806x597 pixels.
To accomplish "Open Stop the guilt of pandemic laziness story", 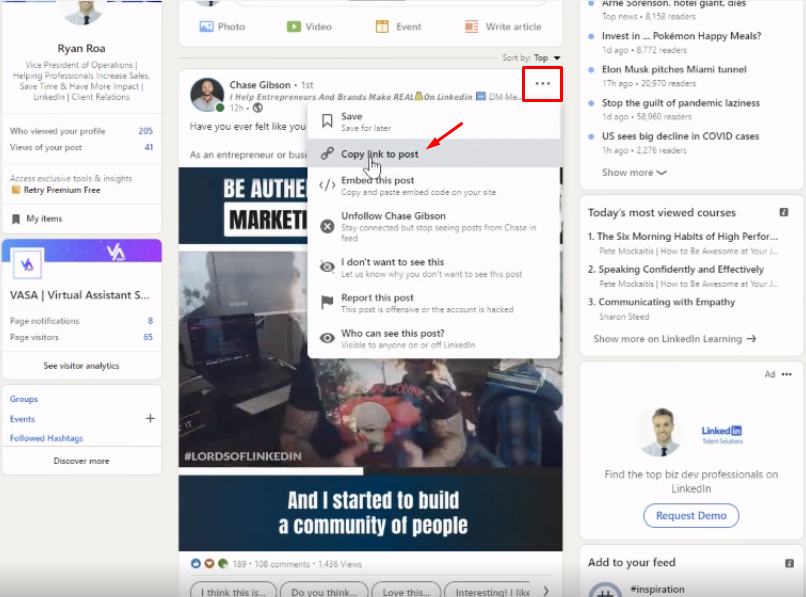I will [681, 103].
